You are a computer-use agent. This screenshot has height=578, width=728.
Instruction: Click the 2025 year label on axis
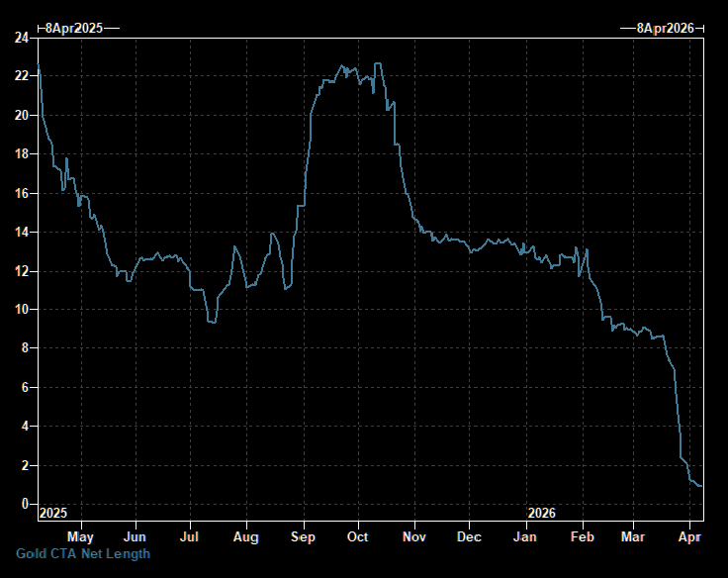[x=52, y=513]
